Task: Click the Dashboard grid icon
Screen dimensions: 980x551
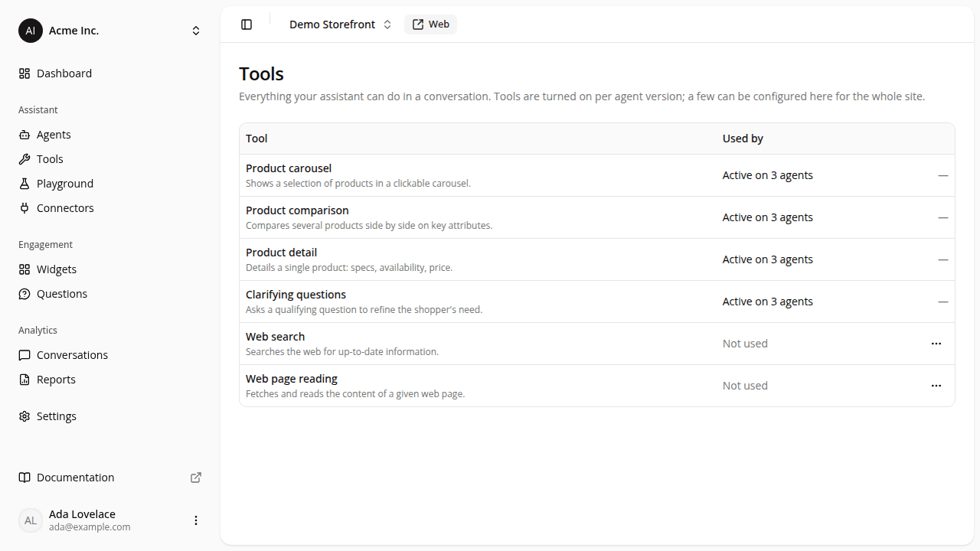Action: click(24, 73)
